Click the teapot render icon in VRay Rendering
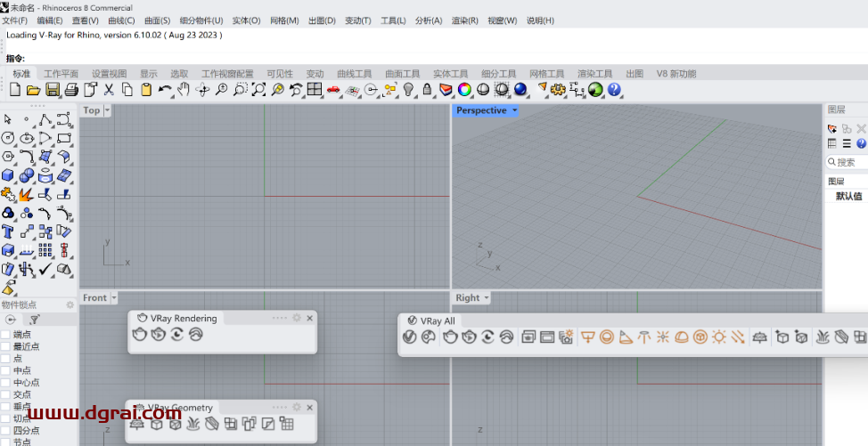868x446 pixels. coord(140,336)
